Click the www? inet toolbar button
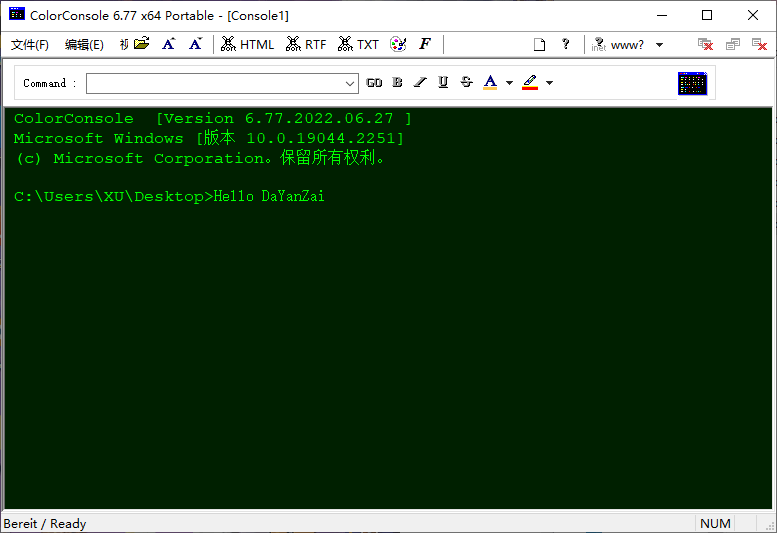The height and width of the screenshot is (533, 777). (617, 45)
